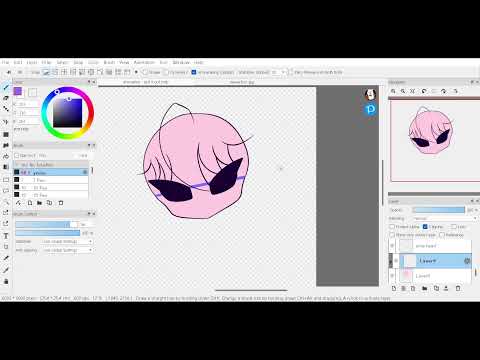Viewport: 480px width, 360px height.
Task: Select the rectangular Select tool
Action: point(6,180)
